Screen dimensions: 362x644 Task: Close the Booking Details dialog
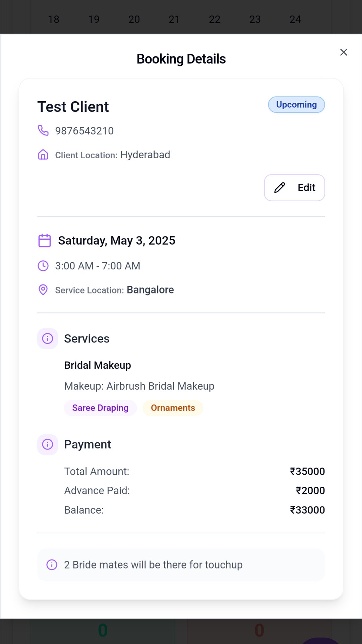344,52
